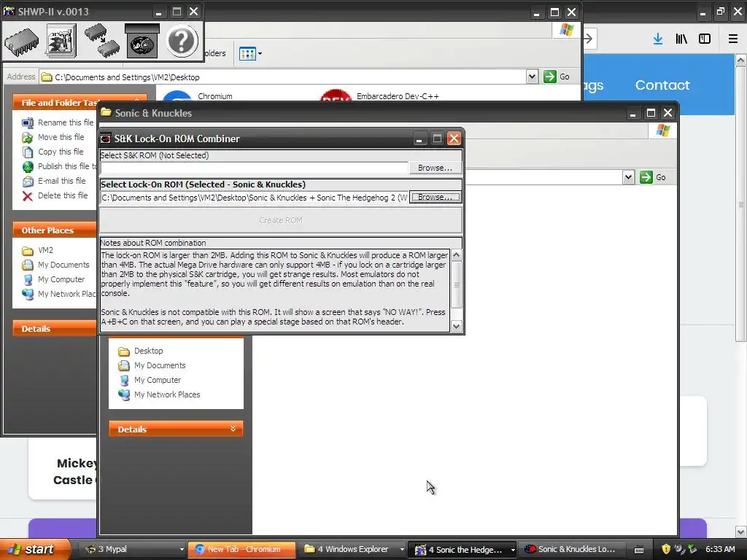Expand Windows Explorer taskbar group dropdown arrow
747x560 pixels.
(x=402, y=550)
